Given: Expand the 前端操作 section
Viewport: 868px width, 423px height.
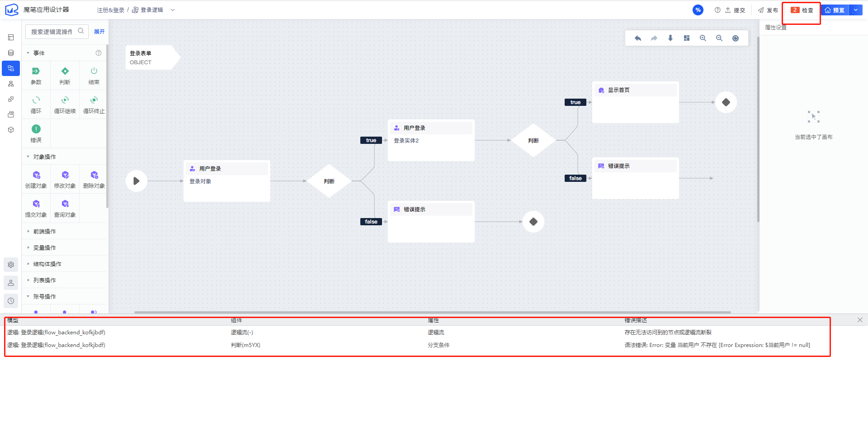Looking at the screenshot, I should click(28, 231).
